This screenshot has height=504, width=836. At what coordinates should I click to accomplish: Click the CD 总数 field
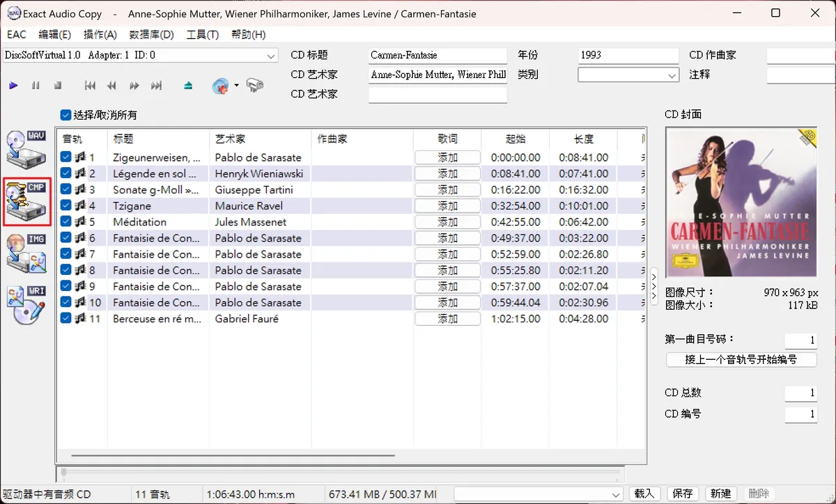pos(800,393)
